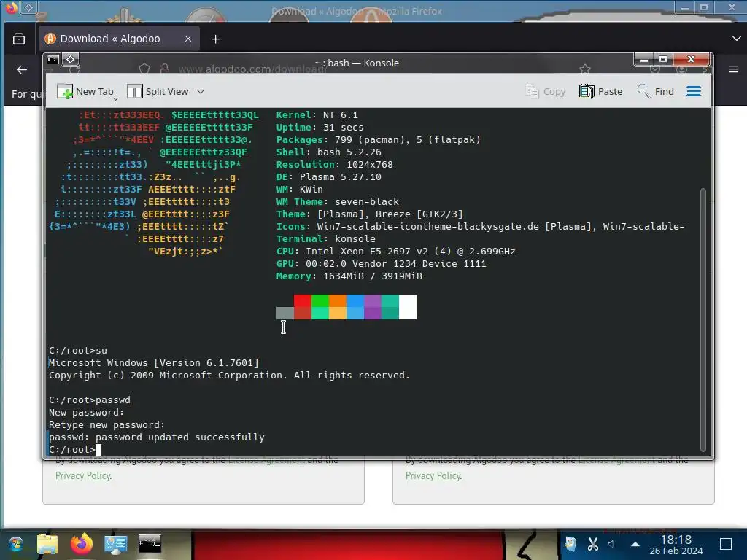Click show desktop button in taskbar
Viewport: 747px width, 560px height.
[726, 544]
